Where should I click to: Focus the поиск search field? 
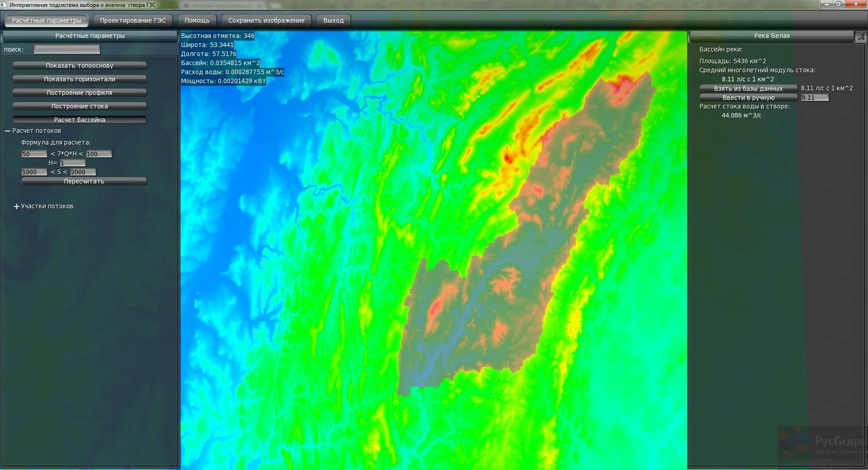pos(67,49)
